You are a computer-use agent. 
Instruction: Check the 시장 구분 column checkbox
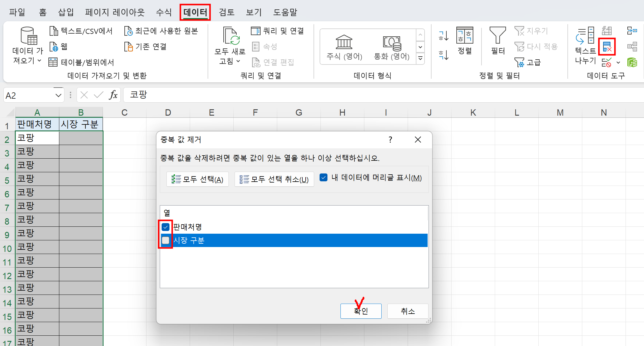coord(166,240)
